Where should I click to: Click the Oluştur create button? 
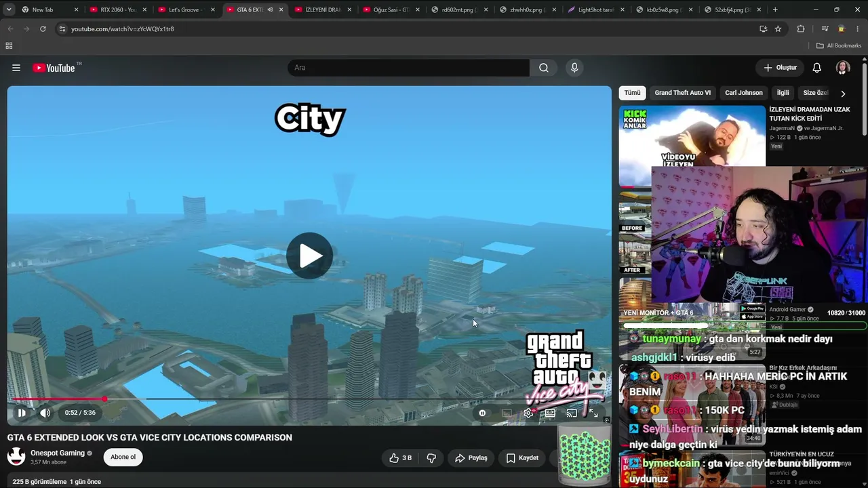coord(780,68)
